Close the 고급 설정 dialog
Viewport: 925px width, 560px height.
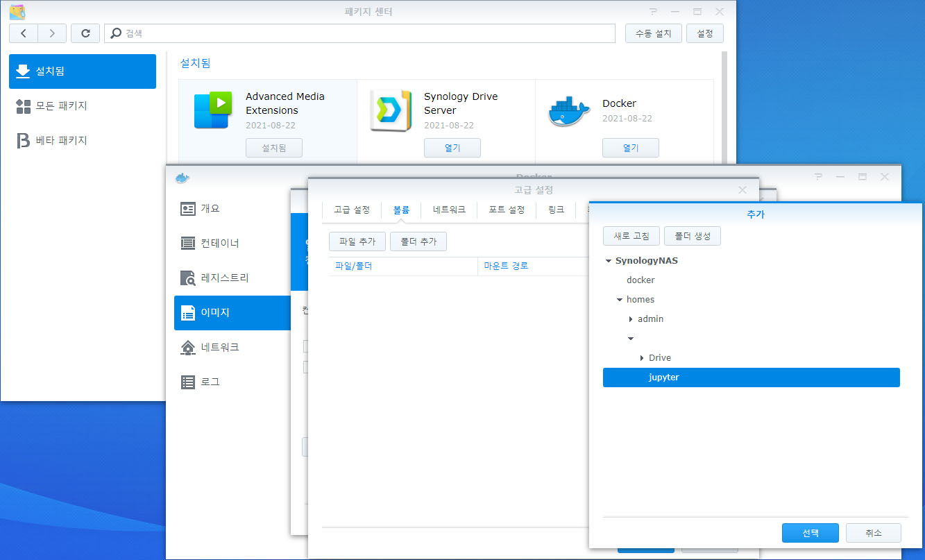(742, 190)
